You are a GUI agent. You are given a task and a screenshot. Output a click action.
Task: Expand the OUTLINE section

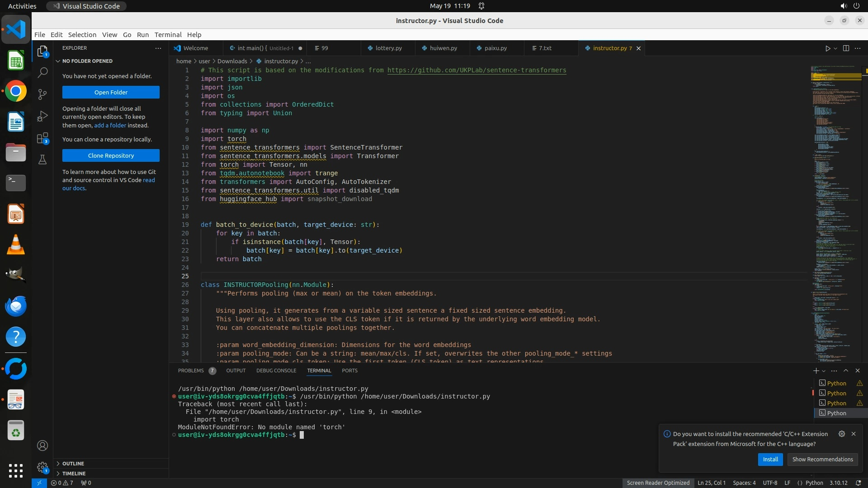73,464
